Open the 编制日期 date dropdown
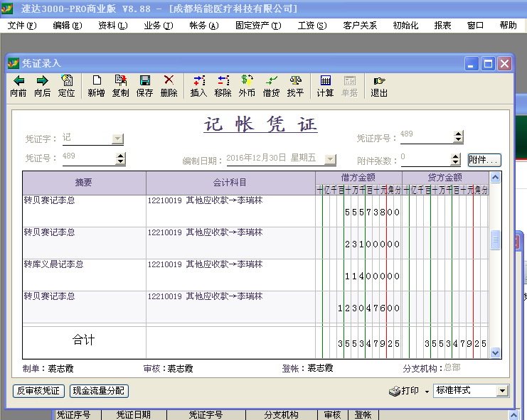The image size is (527, 420). [330, 160]
